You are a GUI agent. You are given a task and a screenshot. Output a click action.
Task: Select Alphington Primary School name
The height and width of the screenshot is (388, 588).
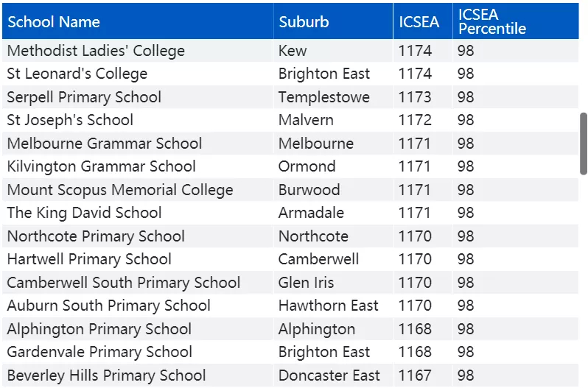pyautogui.click(x=99, y=329)
